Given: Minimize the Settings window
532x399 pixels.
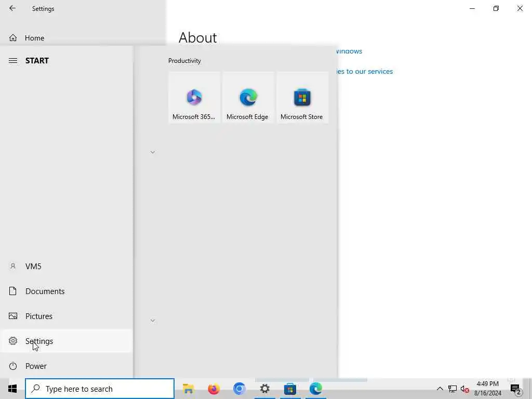Looking at the screenshot, I should pyautogui.click(x=472, y=8).
